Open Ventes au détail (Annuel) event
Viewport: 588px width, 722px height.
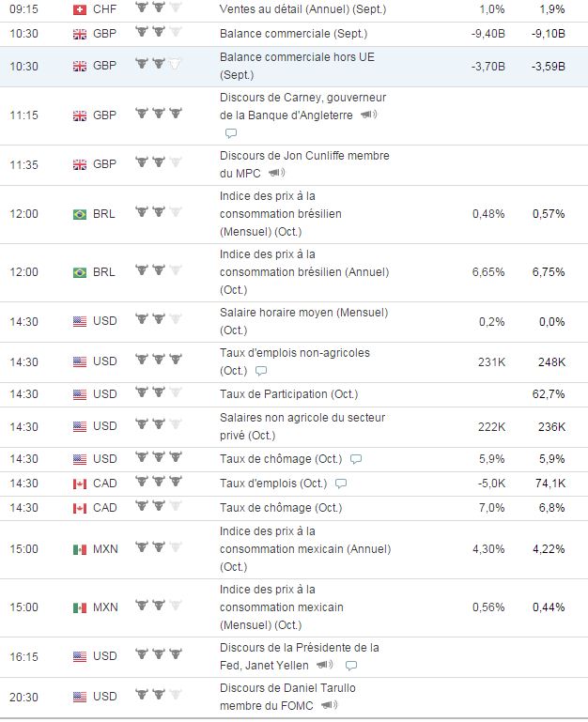[302, 9]
